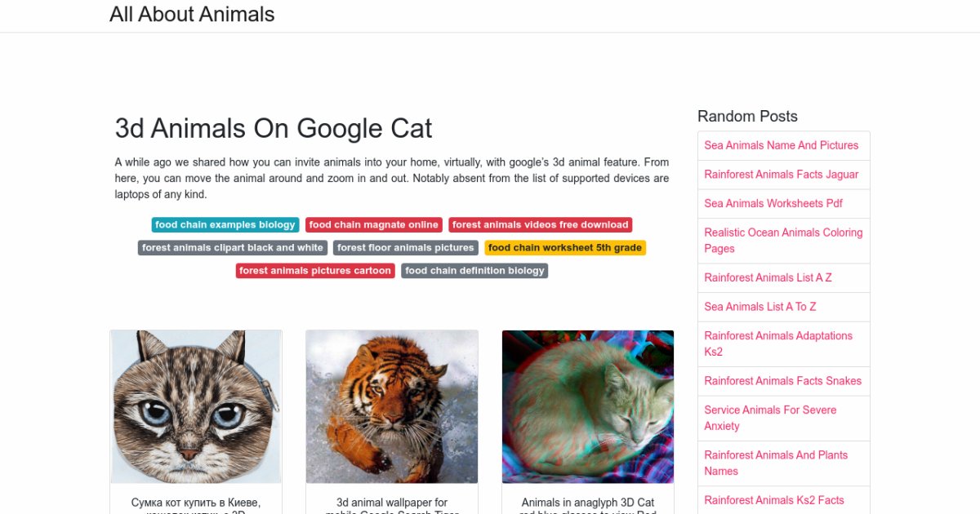
Task: Click the 'food chain magnate online' tag
Action: coord(374,225)
